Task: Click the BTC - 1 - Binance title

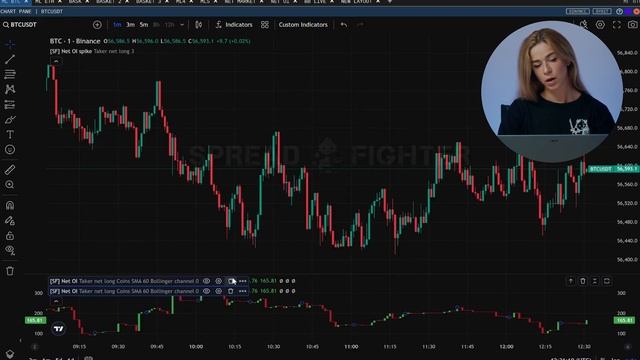Action: 75,41
